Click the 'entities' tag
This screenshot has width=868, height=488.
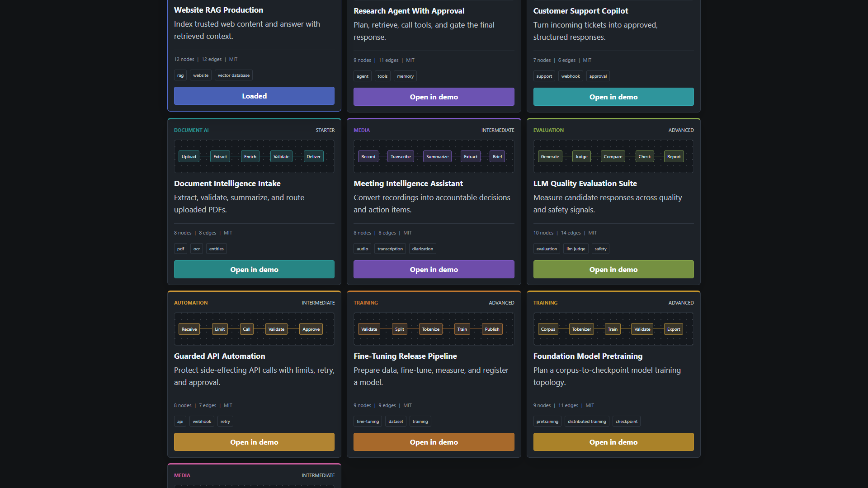pyautogui.click(x=217, y=249)
